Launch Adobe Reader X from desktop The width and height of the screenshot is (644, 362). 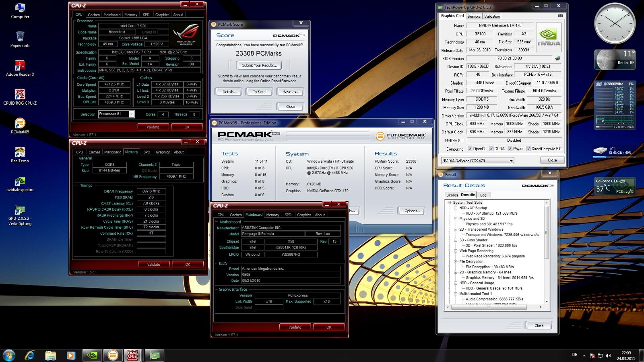click(x=20, y=68)
